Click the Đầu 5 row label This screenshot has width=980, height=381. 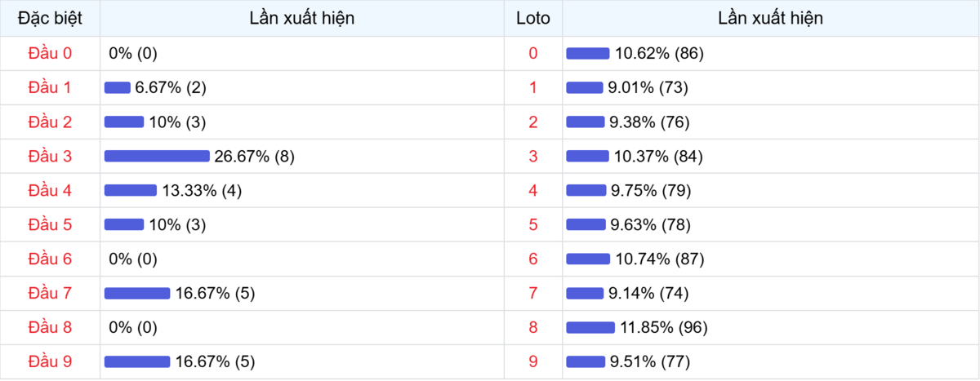[50, 224]
